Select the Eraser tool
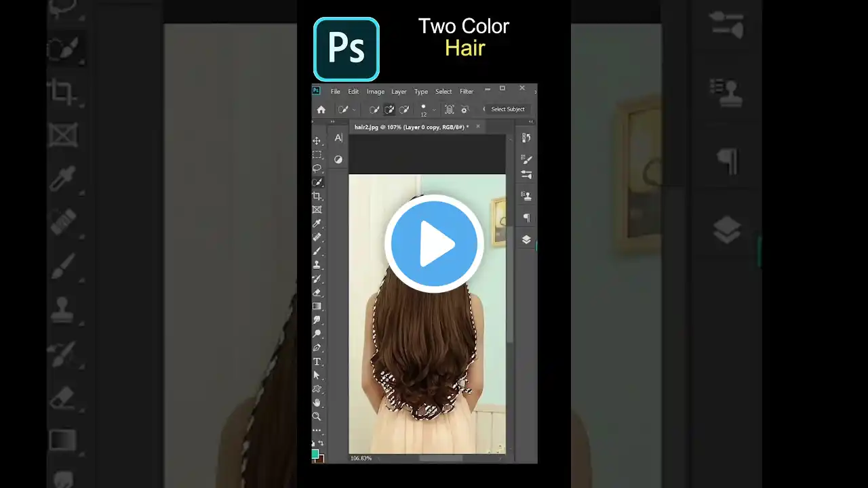Image resolution: width=868 pixels, height=488 pixels. click(317, 292)
